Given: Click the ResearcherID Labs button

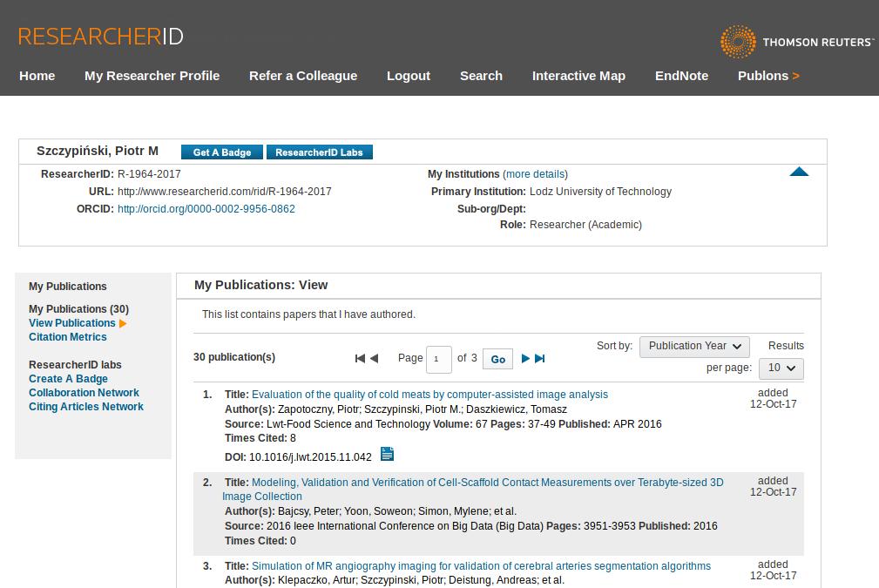Looking at the screenshot, I should pos(319,152).
